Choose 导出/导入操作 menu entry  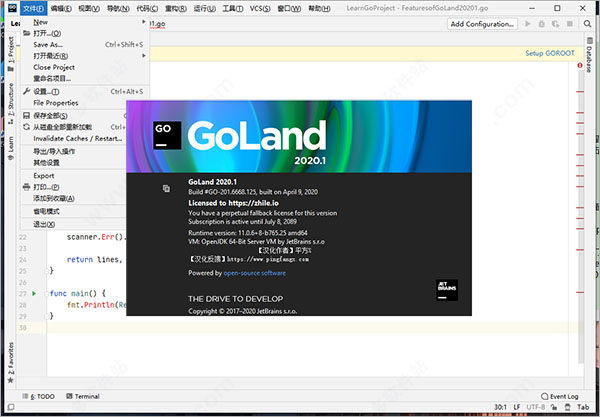coord(73,151)
